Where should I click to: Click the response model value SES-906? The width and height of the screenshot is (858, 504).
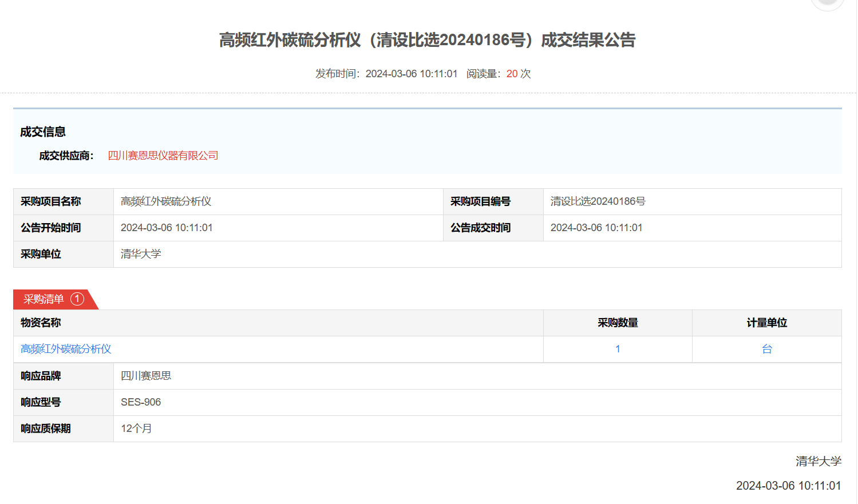[141, 402]
